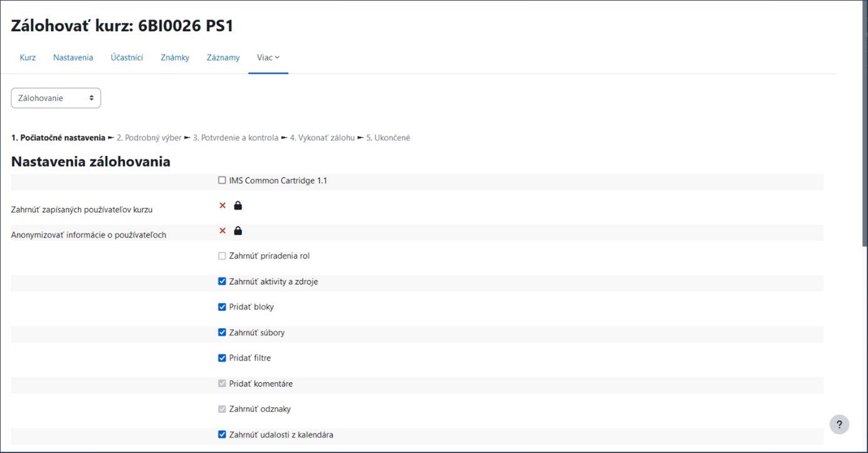
Task: Switch to the Kurz tab
Action: [28, 58]
